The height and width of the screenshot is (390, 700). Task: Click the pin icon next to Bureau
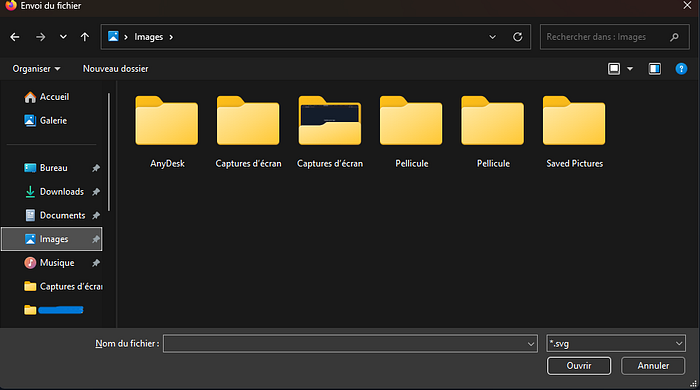[96, 168]
